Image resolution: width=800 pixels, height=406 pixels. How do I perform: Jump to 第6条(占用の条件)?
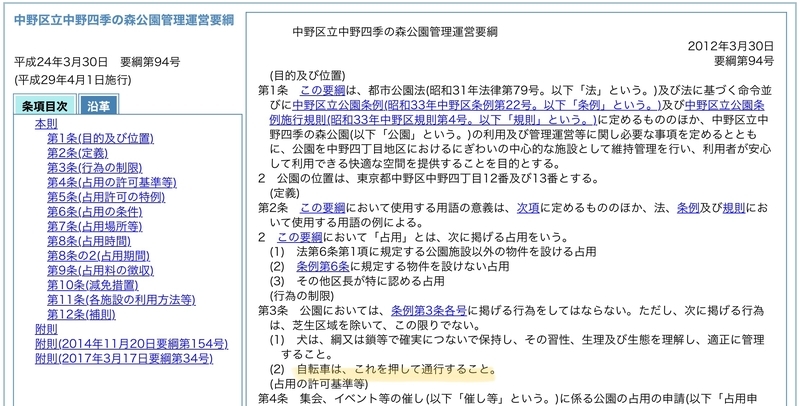click(x=95, y=212)
